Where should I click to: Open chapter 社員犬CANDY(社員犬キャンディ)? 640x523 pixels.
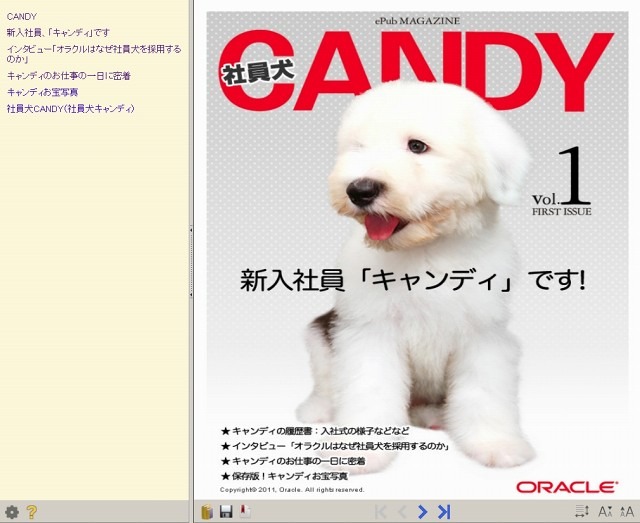(71, 109)
